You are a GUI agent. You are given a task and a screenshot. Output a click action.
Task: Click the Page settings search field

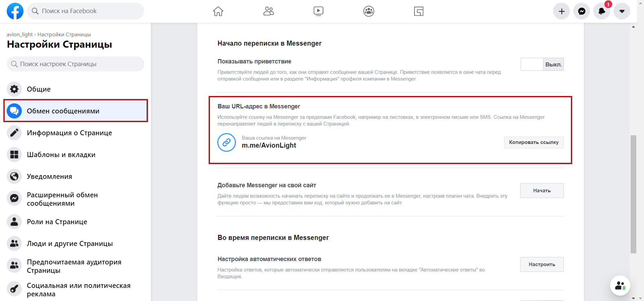pyautogui.click(x=75, y=64)
